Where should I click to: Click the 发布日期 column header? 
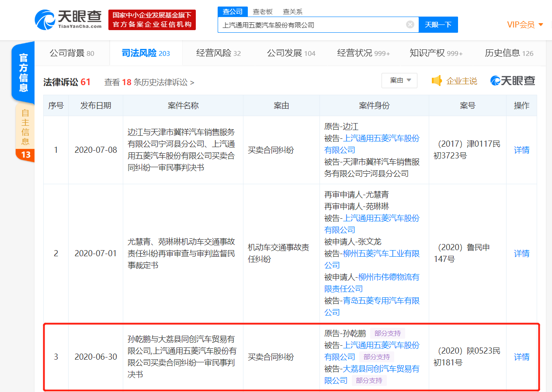(96, 105)
